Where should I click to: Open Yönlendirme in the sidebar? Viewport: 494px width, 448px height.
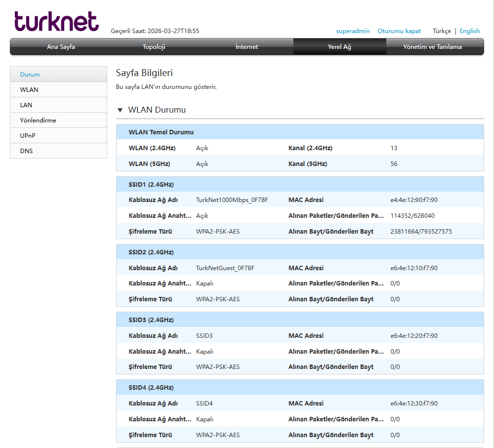59,120
